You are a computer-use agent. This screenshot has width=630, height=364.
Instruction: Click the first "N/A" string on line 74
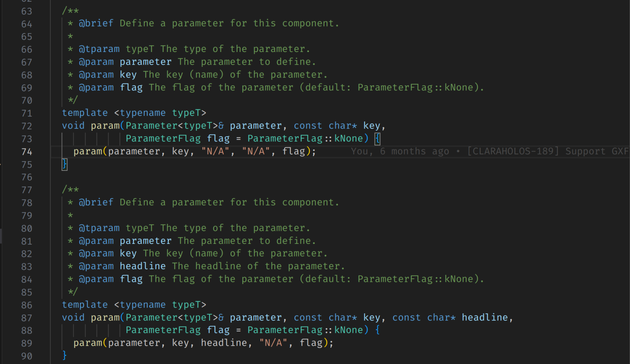coord(216,152)
